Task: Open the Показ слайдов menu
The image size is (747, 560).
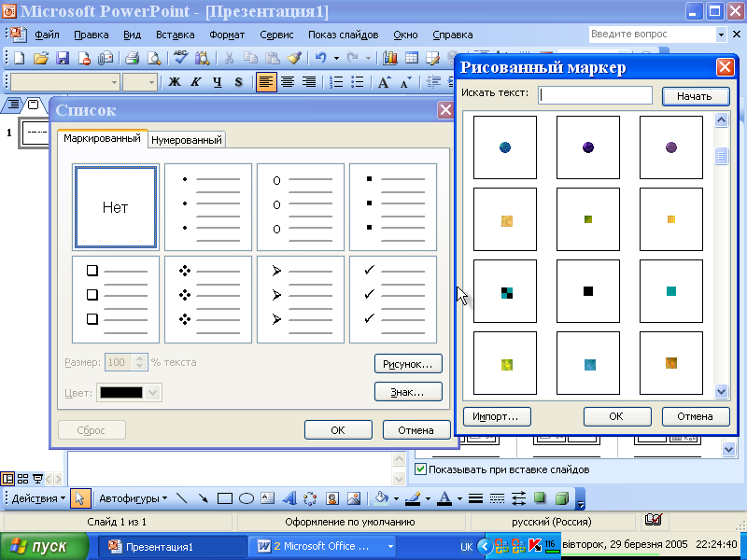Action: (x=343, y=35)
